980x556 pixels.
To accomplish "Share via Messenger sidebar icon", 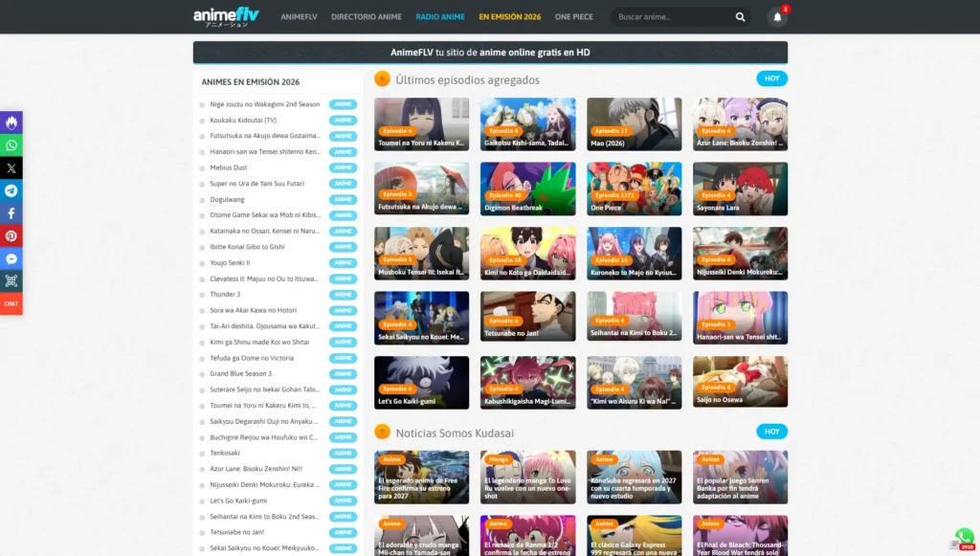I will click(11, 258).
